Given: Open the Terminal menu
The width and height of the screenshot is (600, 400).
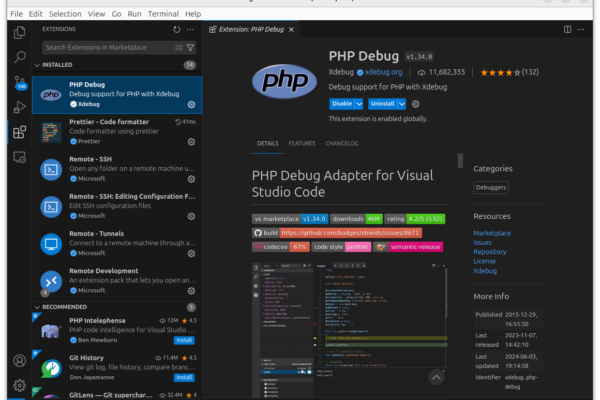Looking at the screenshot, I should 163,14.
